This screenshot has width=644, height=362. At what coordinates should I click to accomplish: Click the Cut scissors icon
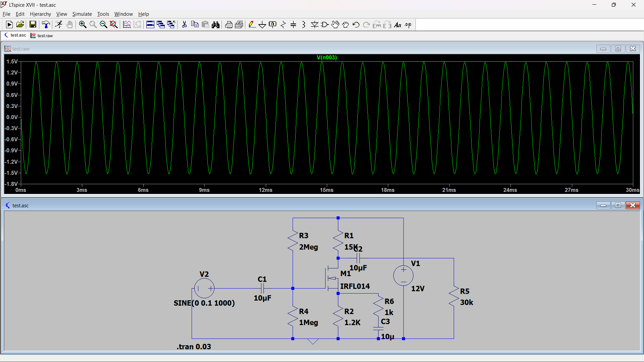pos(184,24)
